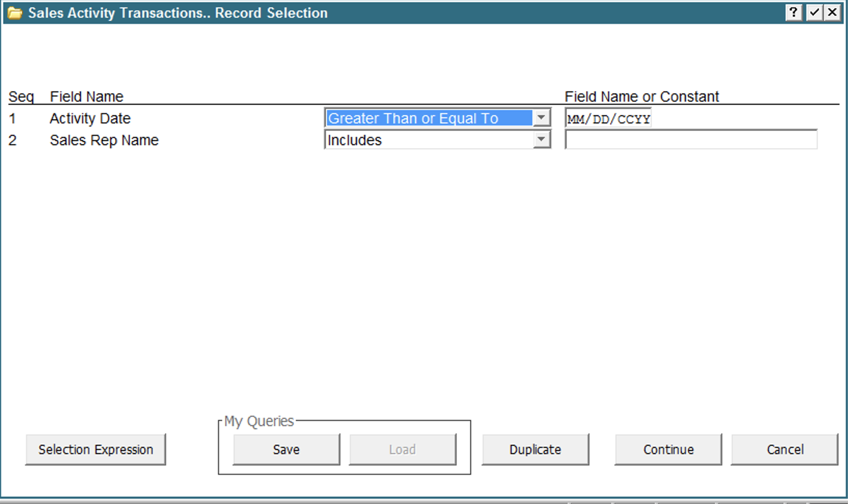Proceed by clicking Continue
The width and height of the screenshot is (848, 504).
(x=668, y=450)
